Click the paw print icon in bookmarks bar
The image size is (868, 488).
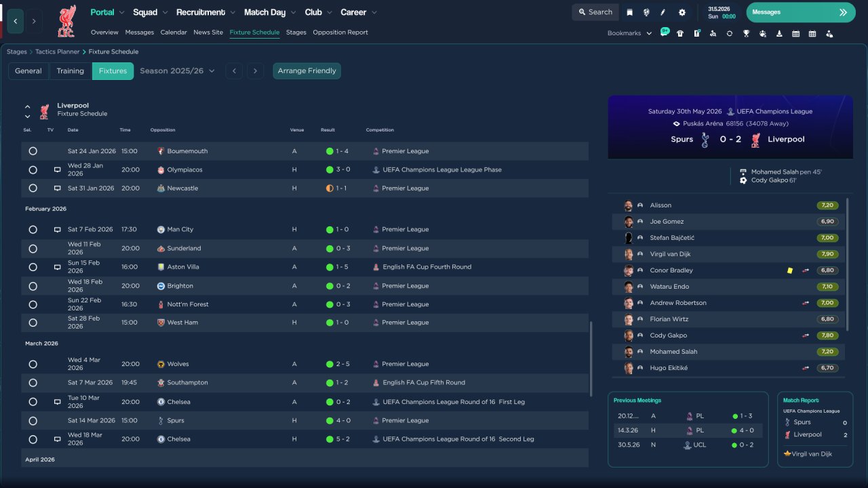coord(763,33)
